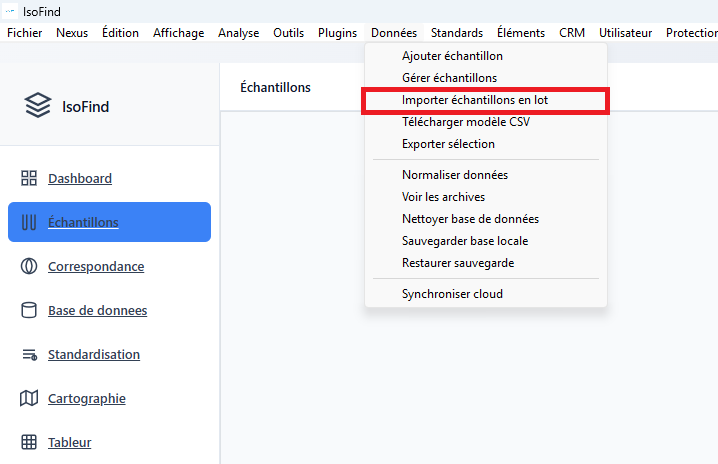
Task: Click the Échantillons page header title
Action: (275, 87)
